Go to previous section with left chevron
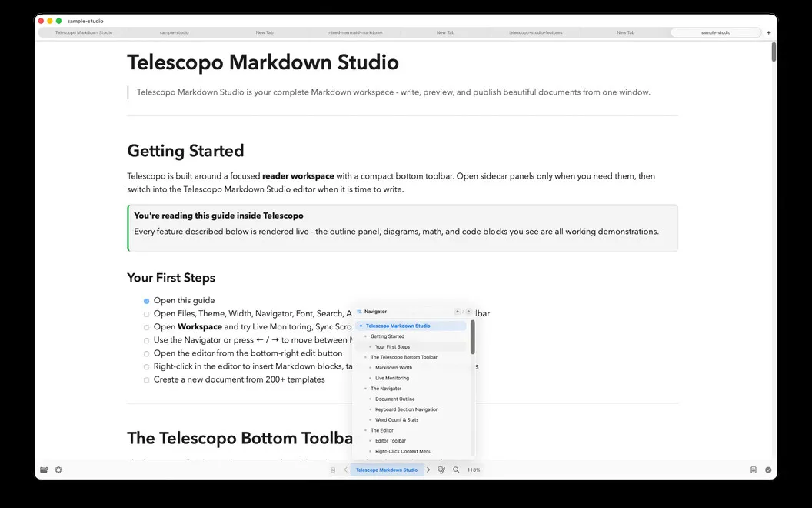812x508 pixels. [345, 470]
